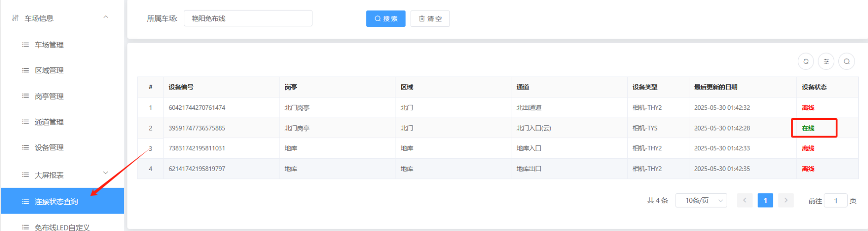This screenshot has height=231, width=868.
Task: Click the round search toggle icon
Action: tap(846, 61)
